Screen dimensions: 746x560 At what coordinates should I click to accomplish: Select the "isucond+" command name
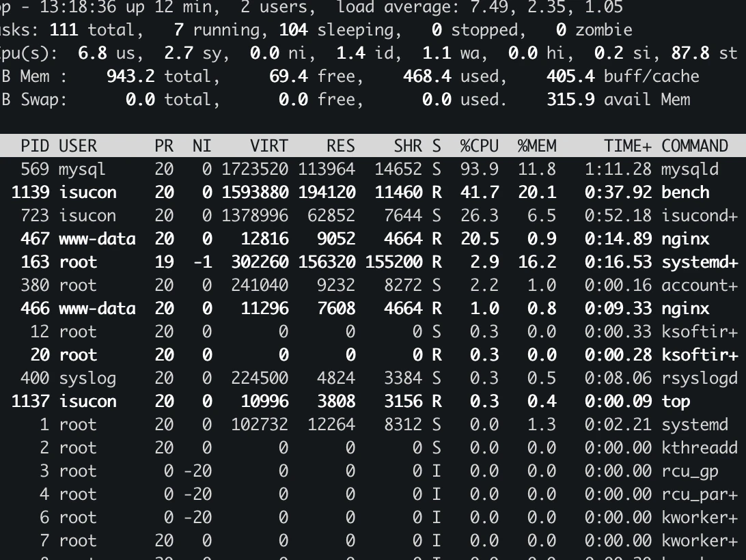point(700,216)
